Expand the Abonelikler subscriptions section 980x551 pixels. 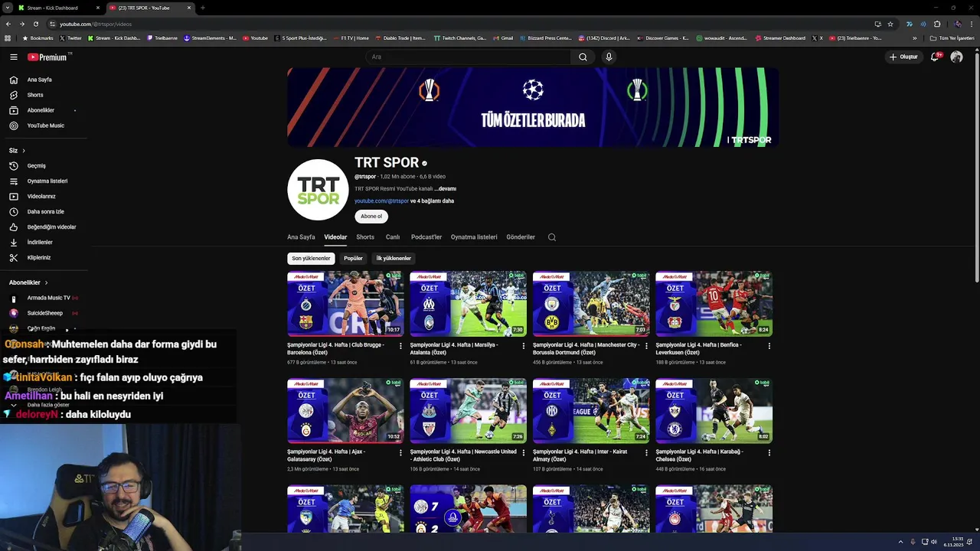point(28,282)
